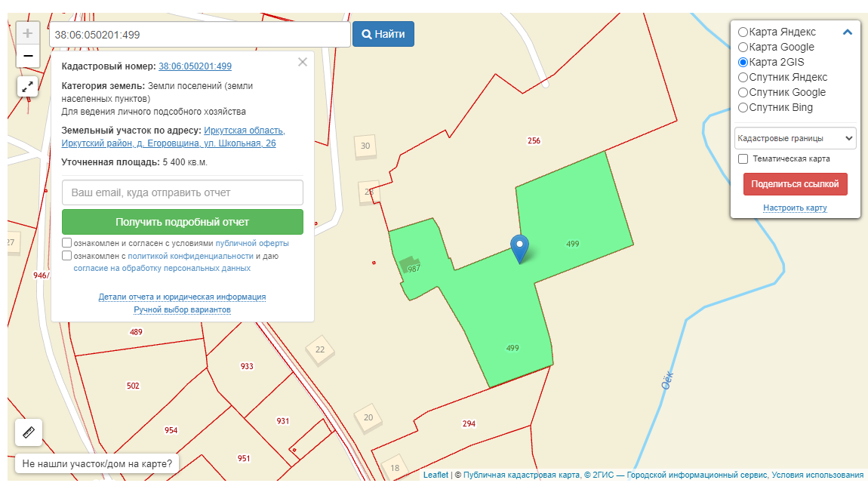Viewport: 868px width, 483px height.
Task: Click parcel label 951 on map
Action: pyautogui.click(x=244, y=458)
